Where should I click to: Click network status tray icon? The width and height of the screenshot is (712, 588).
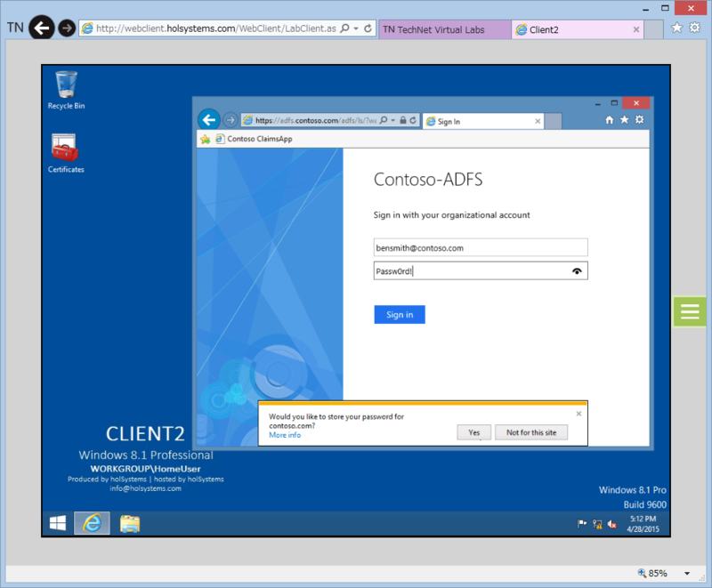point(597,524)
